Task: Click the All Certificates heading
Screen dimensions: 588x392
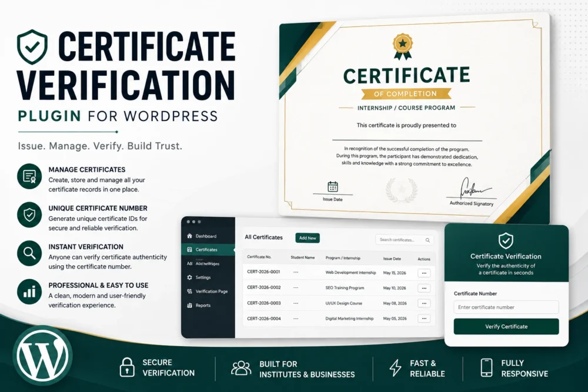Action: [x=263, y=237]
